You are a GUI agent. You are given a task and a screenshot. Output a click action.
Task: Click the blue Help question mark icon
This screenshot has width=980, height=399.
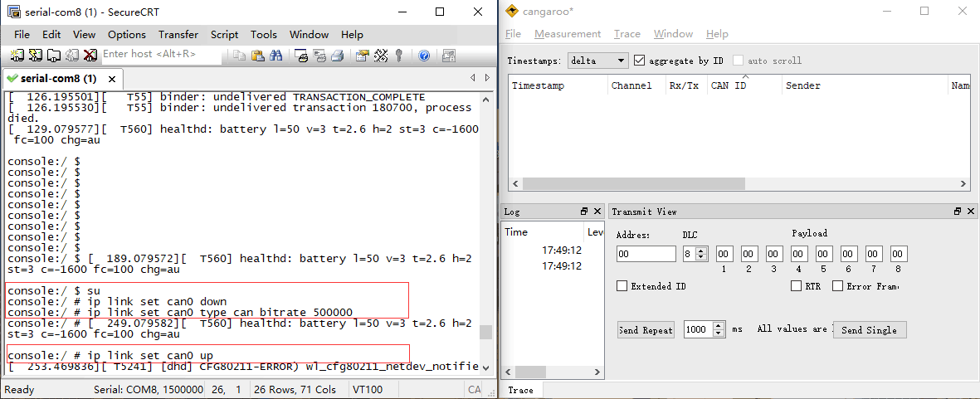(x=424, y=56)
